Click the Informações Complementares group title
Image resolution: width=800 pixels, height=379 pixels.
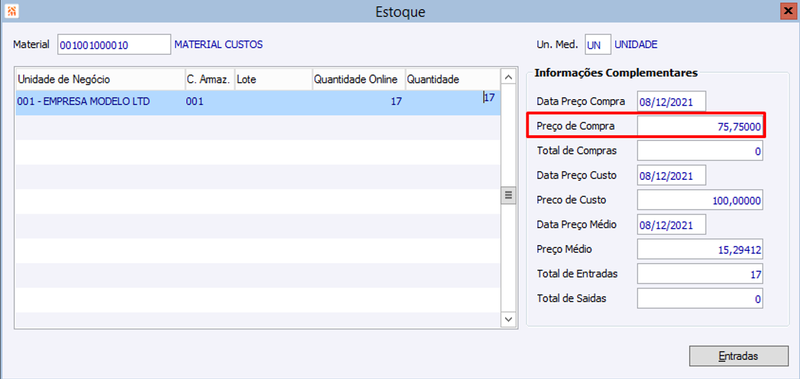click(x=616, y=73)
